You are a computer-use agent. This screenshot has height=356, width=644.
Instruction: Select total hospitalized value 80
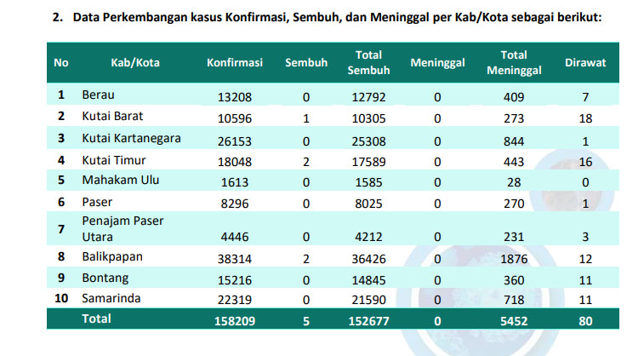[x=585, y=321]
